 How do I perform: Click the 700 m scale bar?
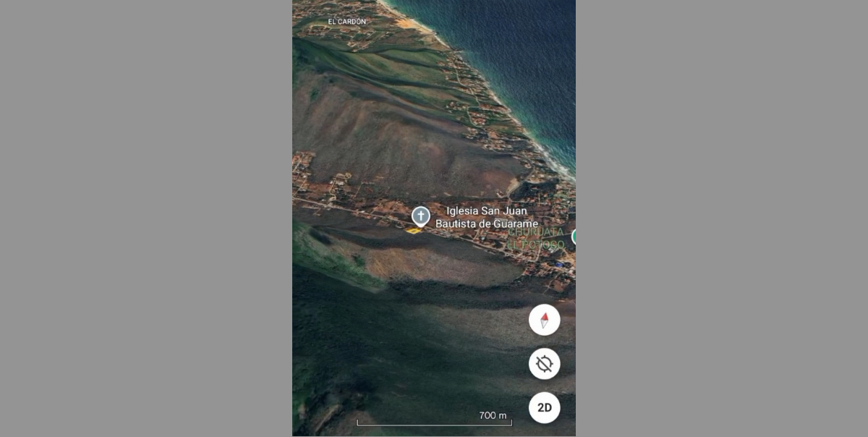[434, 423]
